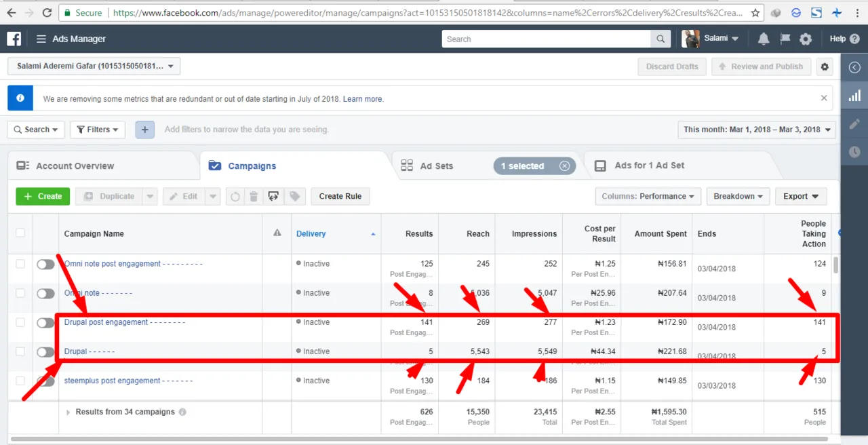Image resolution: width=868 pixels, height=445 pixels.
Task: Click the export/share arrow icon in toolbar
Action: 273,196
